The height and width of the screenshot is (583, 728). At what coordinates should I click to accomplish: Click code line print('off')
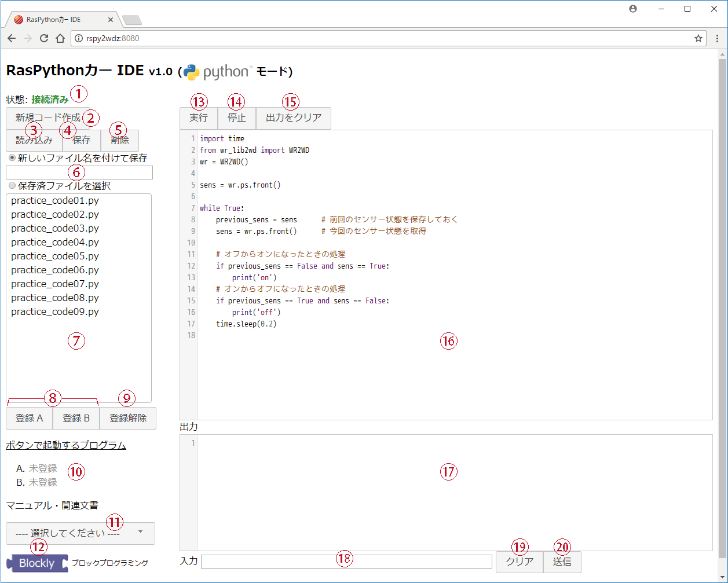[257, 312]
